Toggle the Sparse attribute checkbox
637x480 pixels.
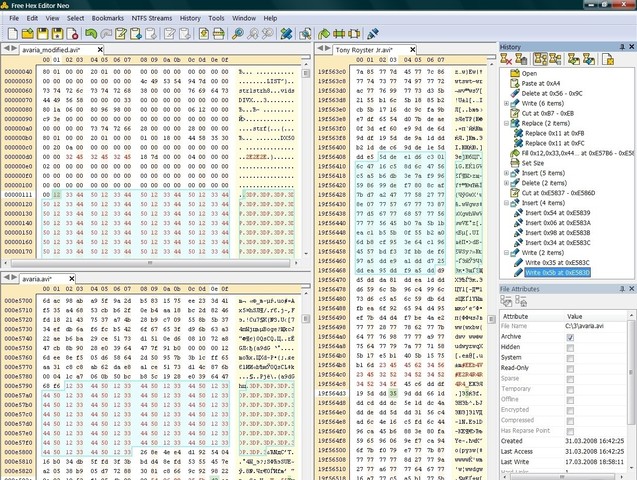(x=570, y=379)
